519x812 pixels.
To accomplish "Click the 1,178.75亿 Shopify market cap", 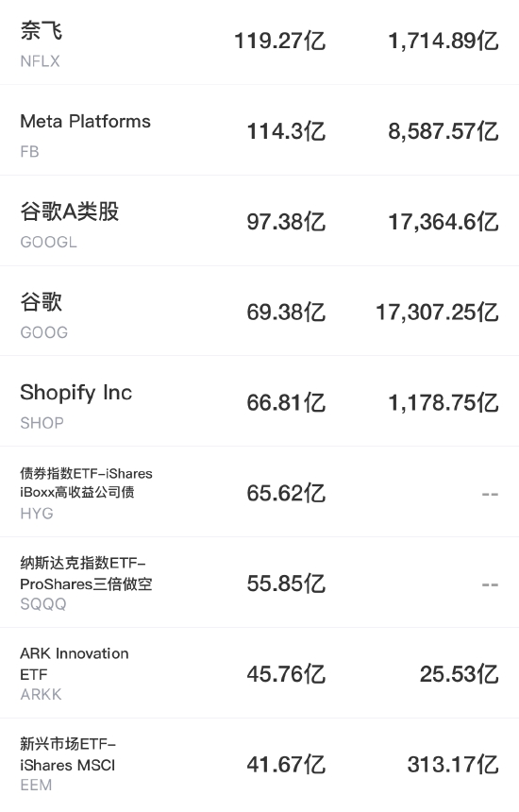I will [x=444, y=403].
